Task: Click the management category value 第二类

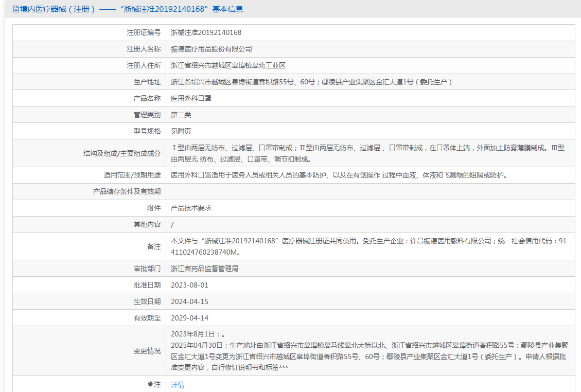Action: tap(181, 115)
